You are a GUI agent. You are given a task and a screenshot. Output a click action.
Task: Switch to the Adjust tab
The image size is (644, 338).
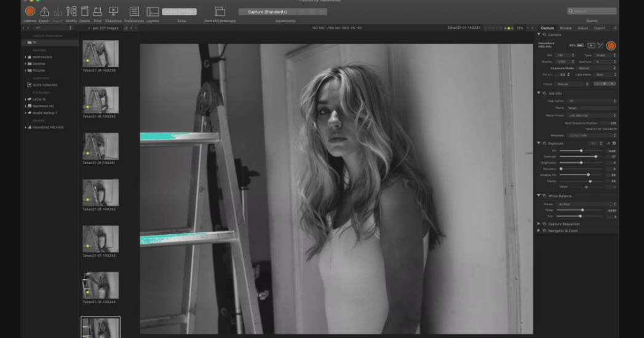point(582,28)
